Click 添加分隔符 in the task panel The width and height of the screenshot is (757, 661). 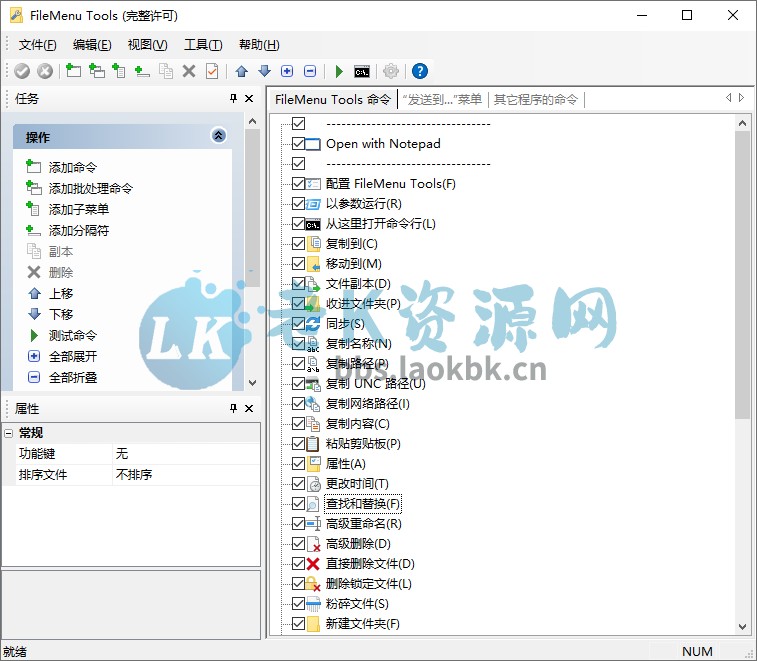point(79,230)
